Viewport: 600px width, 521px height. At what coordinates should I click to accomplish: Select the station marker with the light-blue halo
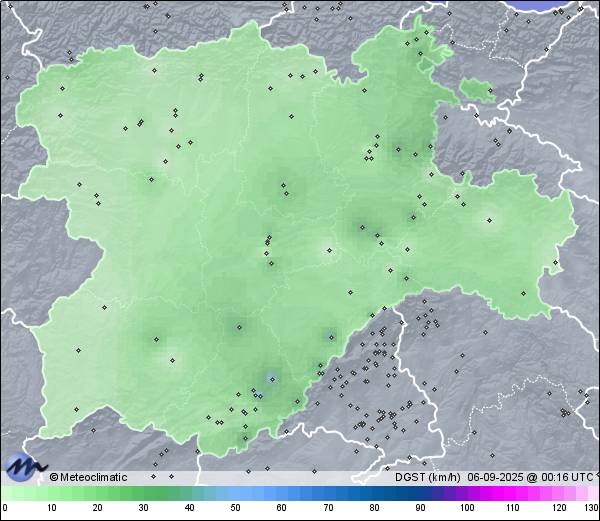(272, 379)
